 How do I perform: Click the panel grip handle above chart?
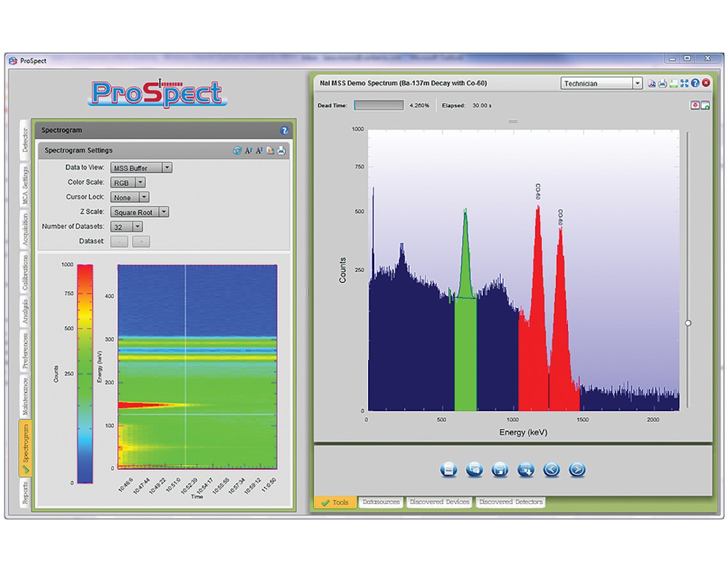point(513,121)
